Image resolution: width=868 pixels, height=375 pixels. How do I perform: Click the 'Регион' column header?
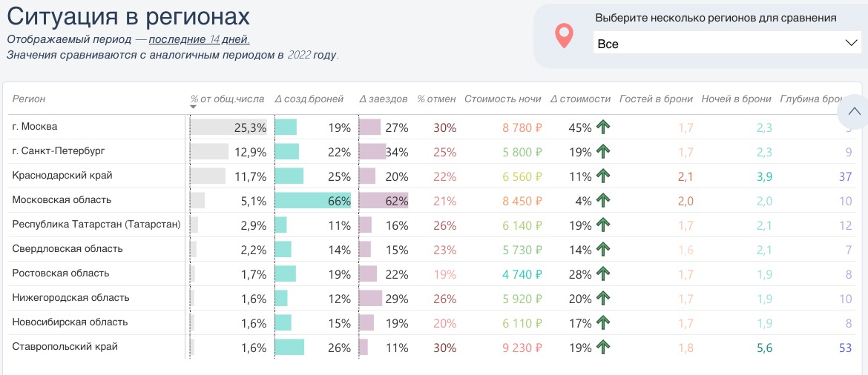pos(29,99)
